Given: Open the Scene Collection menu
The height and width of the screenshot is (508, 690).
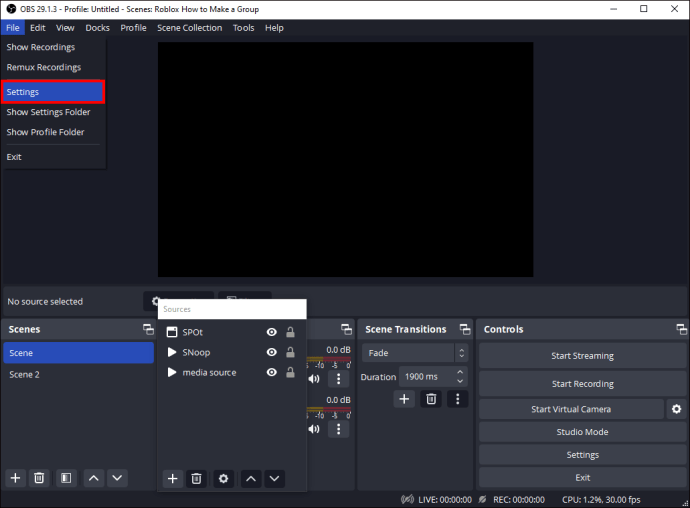Looking at the screenshot, I should tap(190, 28).
